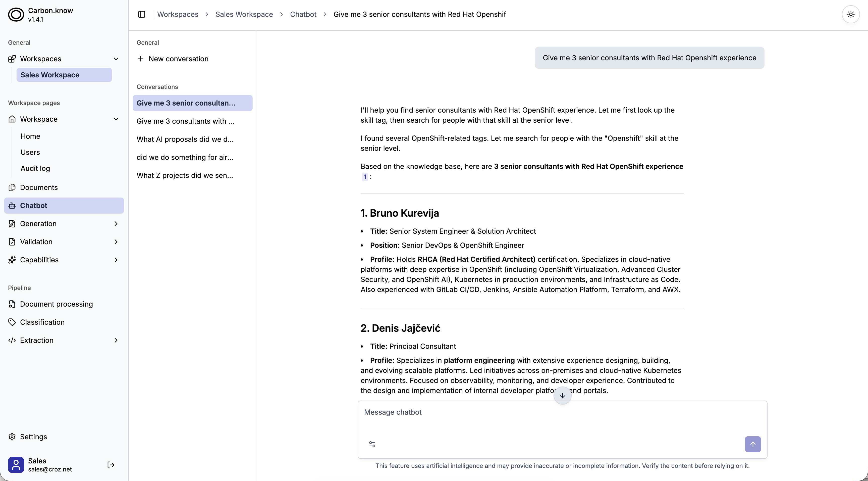Viewport: 868px width, 481px height.
Task: Click the user message bubble
Action: tap(649, 58)
